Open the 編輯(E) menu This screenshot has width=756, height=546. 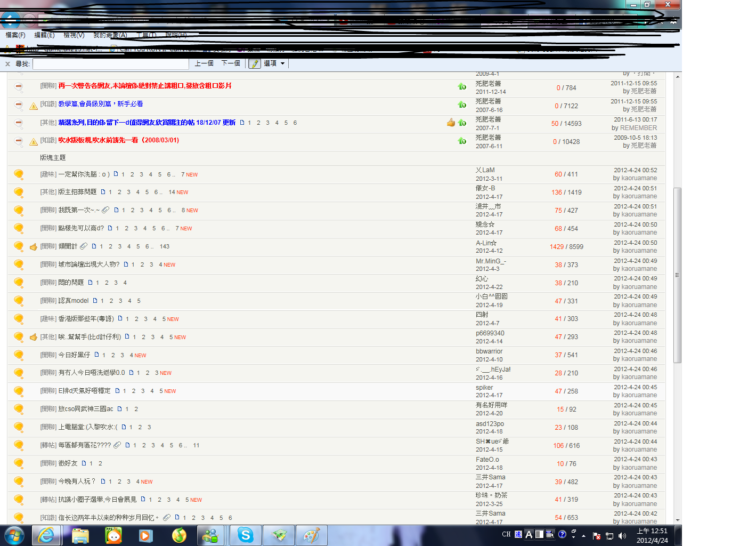pos(44,35)
